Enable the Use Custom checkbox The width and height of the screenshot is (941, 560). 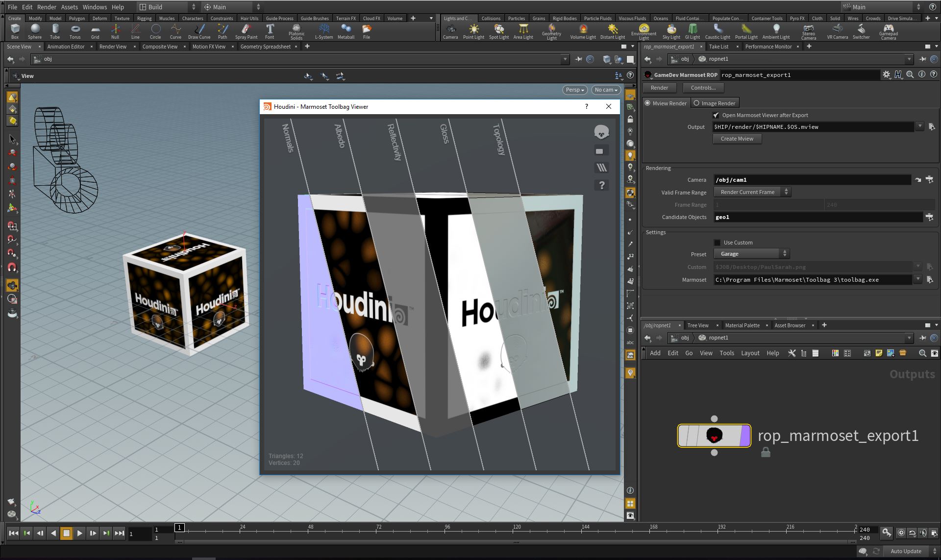(718, 243)
